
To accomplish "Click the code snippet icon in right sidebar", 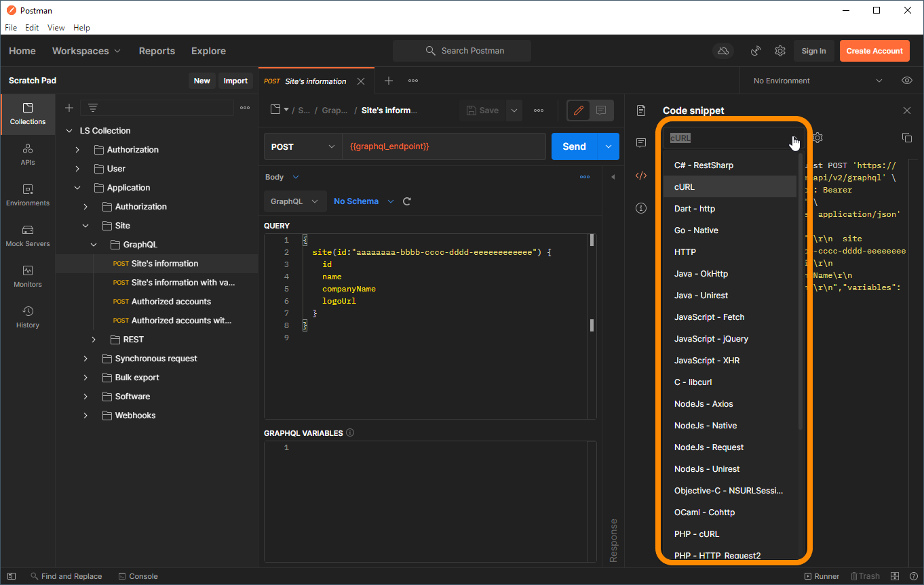I will coord(641,176).
